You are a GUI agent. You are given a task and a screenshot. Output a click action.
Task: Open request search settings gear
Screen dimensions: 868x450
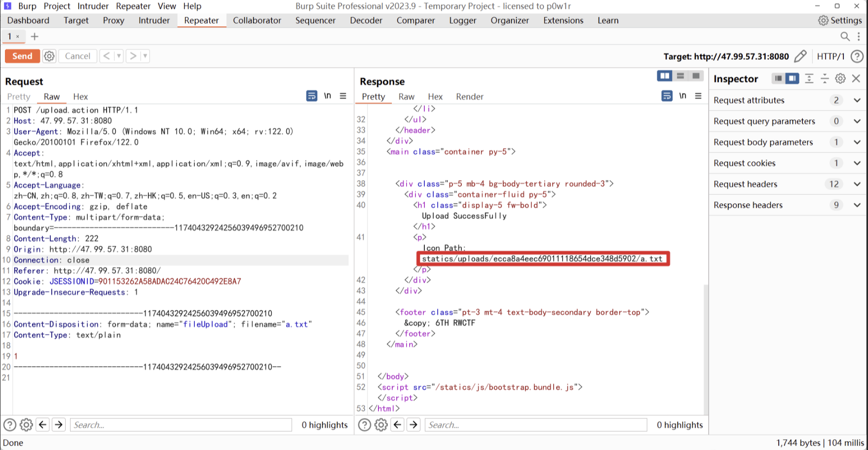click(26, 425)
